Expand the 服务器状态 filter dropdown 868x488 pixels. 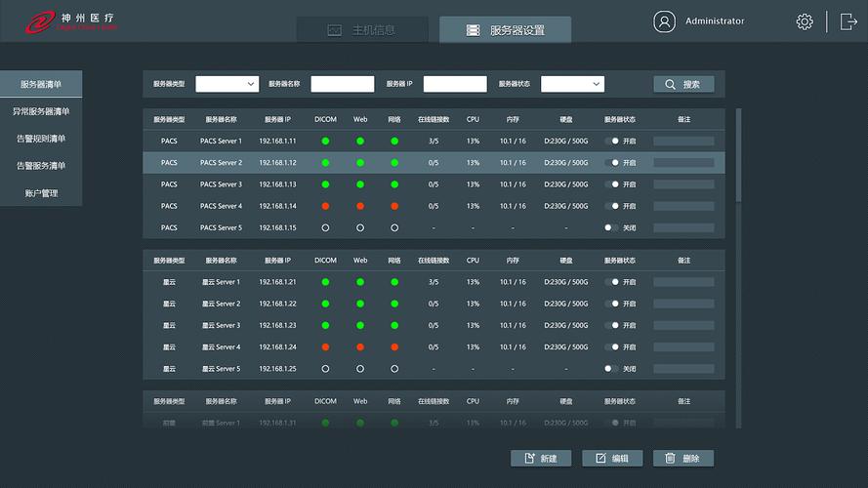pyautogui.click(x=572, y=84)
